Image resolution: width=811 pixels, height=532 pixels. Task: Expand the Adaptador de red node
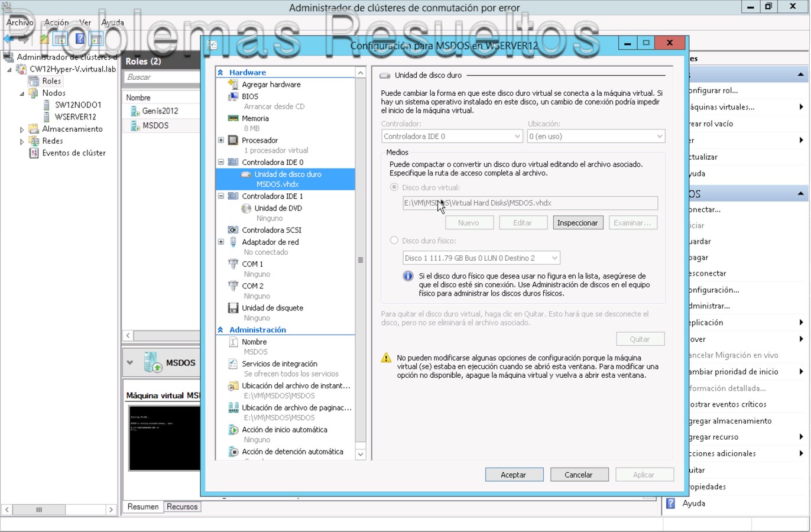[x=221, y=242]
